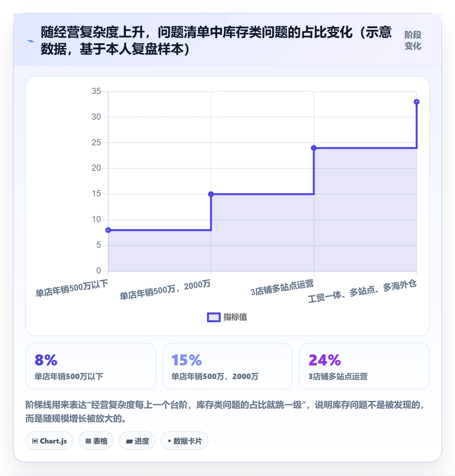
Task: Click the data point at value 8
Action: point(108,230)
